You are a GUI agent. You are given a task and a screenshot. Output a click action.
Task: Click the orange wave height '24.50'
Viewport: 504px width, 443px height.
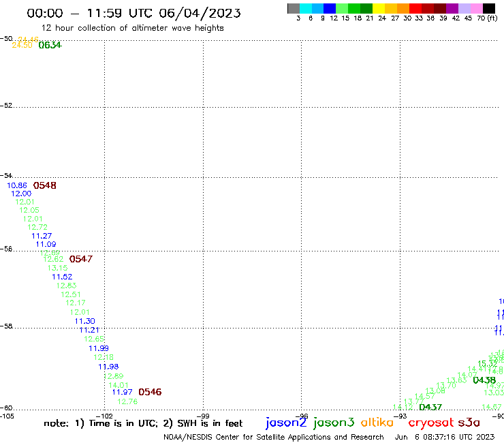click(x=22, y=45)
